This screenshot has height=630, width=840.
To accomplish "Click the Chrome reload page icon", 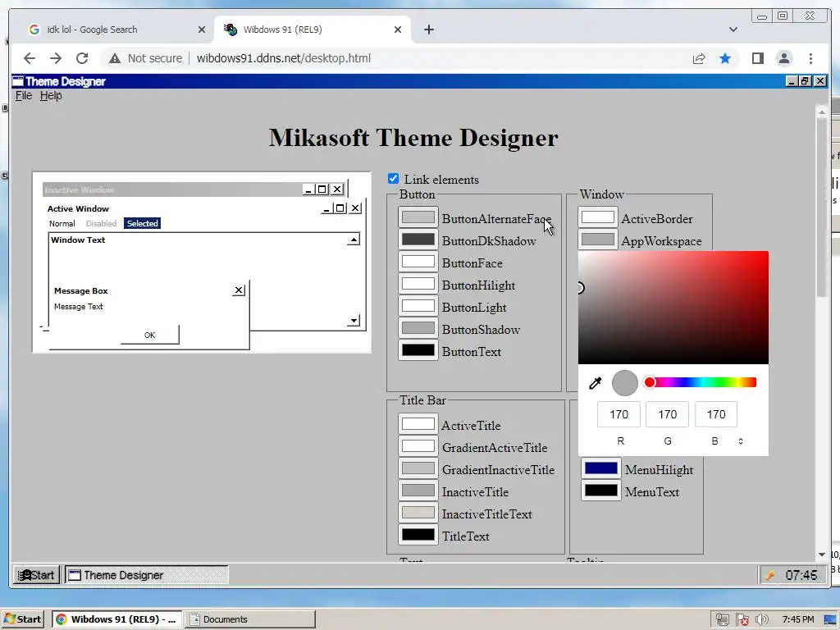I will click(x=82, y=58).
